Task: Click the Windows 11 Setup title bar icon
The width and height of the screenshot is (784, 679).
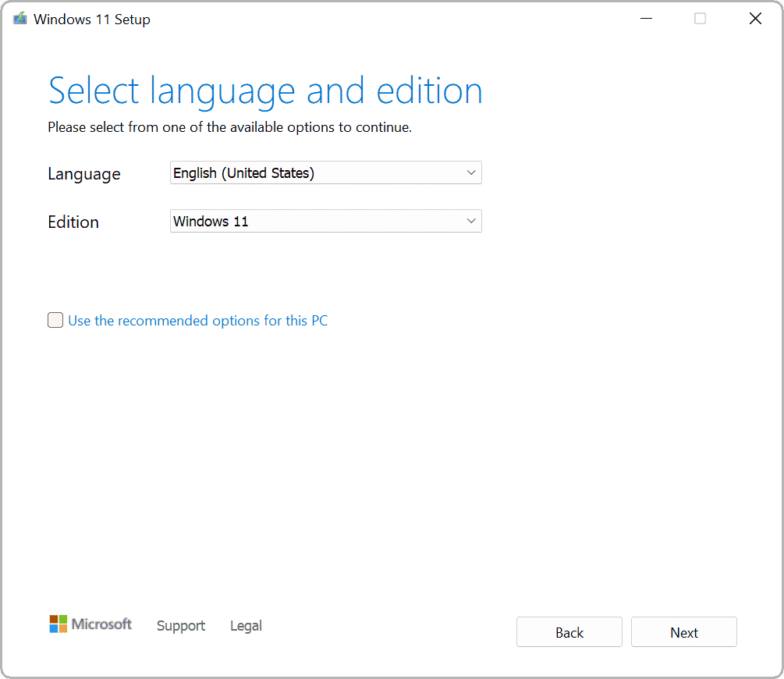Action: [20, 19]
